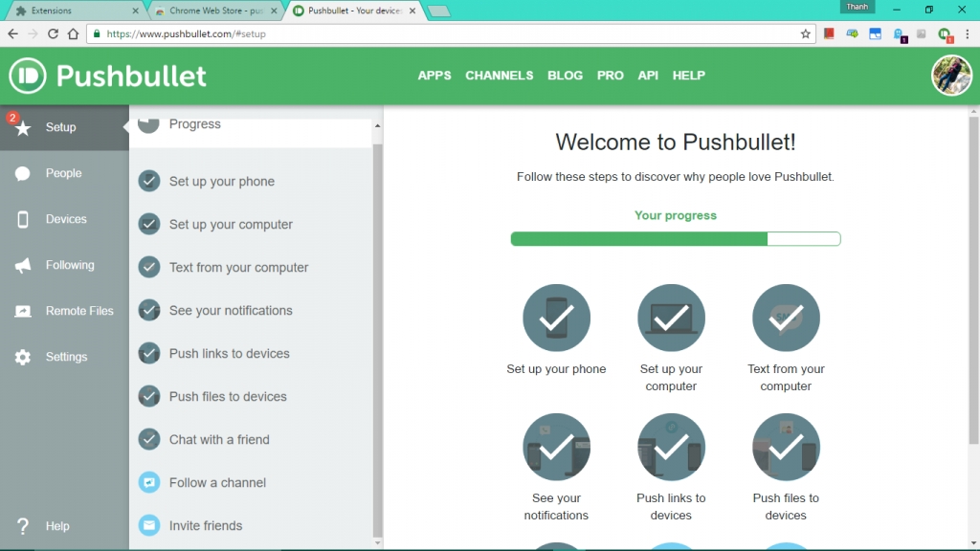Click the checkmark beside Push links to devices
The width and height of the screenshot is (980, 551).
149,354
